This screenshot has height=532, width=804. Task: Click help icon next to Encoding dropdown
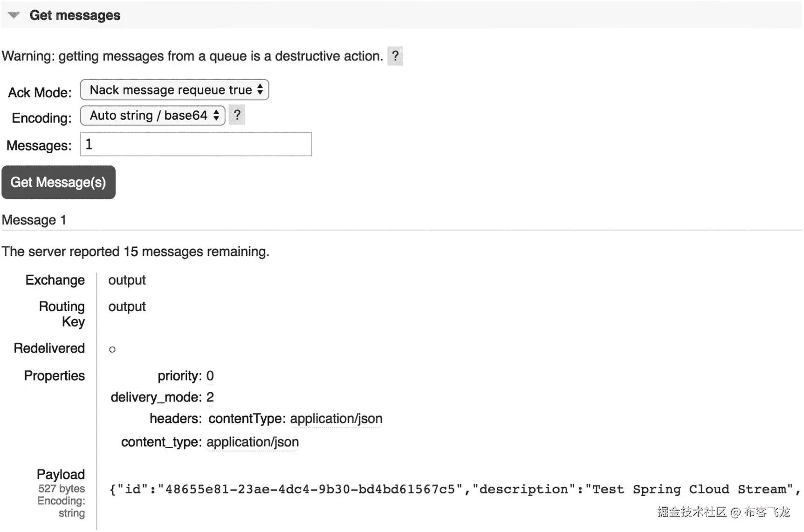pyautogui.click(x=237, y=115)
